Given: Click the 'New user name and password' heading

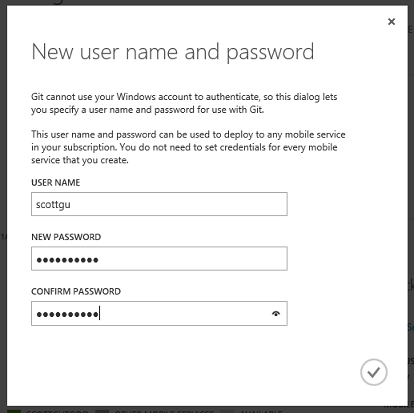Looking at the screenshot, I should coord(173,52).
